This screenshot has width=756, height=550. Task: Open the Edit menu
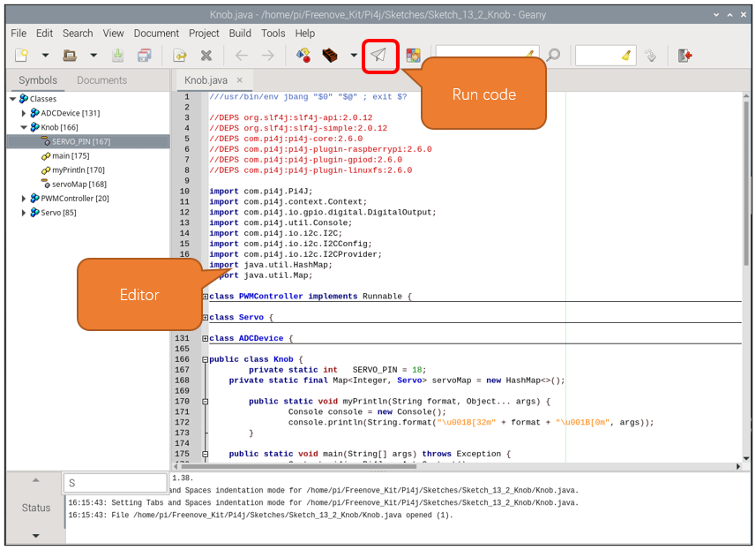tap(44, 34)
